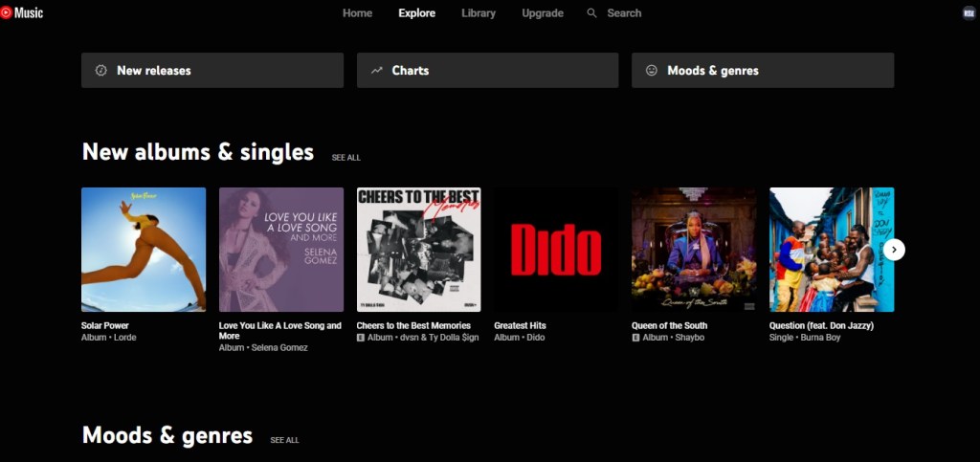Viewport: 980px width, 462px height.
Task: Click the YouTube Music logo
Action: coord(22,12)
